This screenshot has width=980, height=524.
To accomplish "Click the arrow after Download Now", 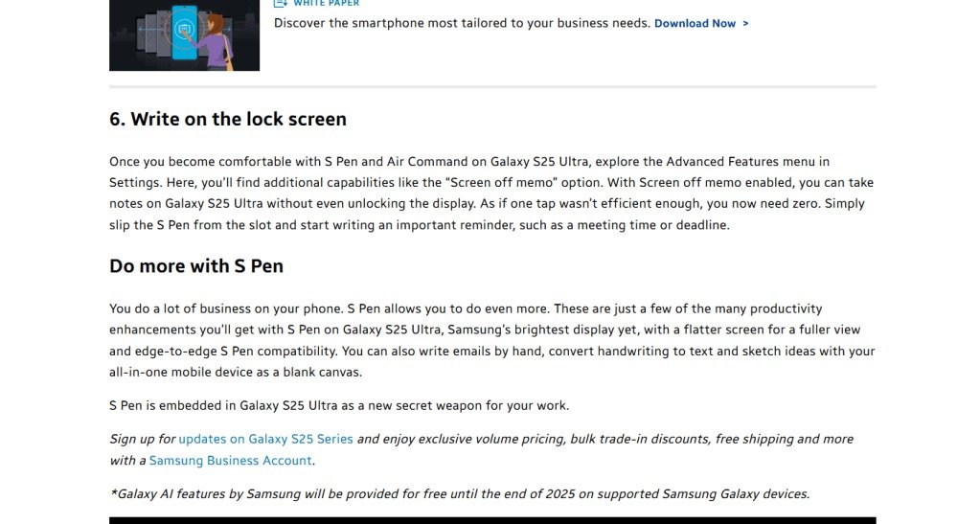I will click(745, 23).
